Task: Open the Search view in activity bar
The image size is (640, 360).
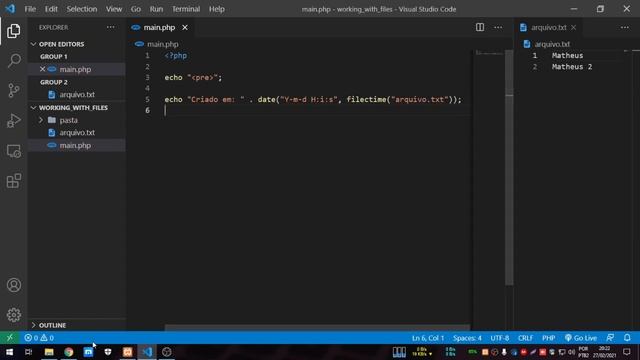Action: point(13,61)
